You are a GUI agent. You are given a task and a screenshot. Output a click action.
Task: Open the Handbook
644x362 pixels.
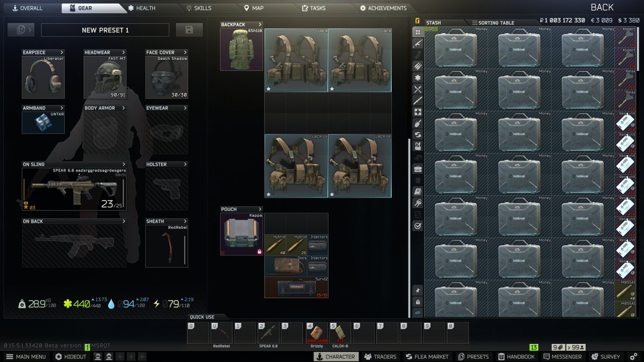pyautogui.click(x=516, y=357)
